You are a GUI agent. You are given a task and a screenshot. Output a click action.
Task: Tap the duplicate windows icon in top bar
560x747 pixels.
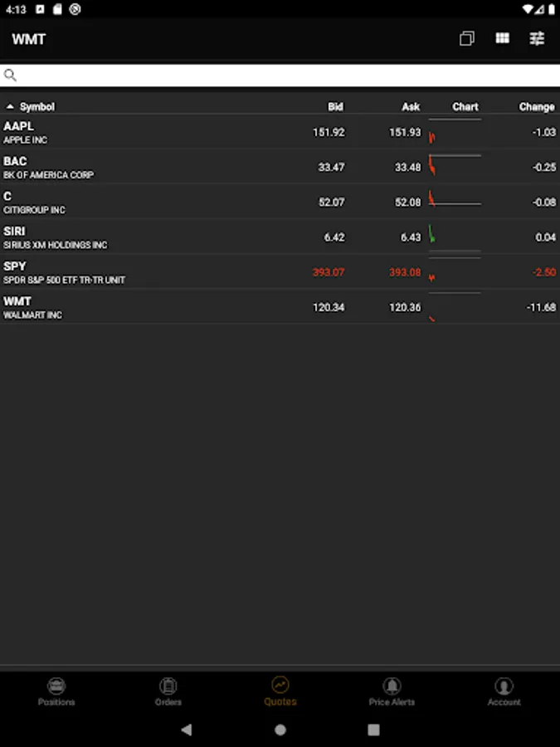pyautogui.click(x=467, y=38)
